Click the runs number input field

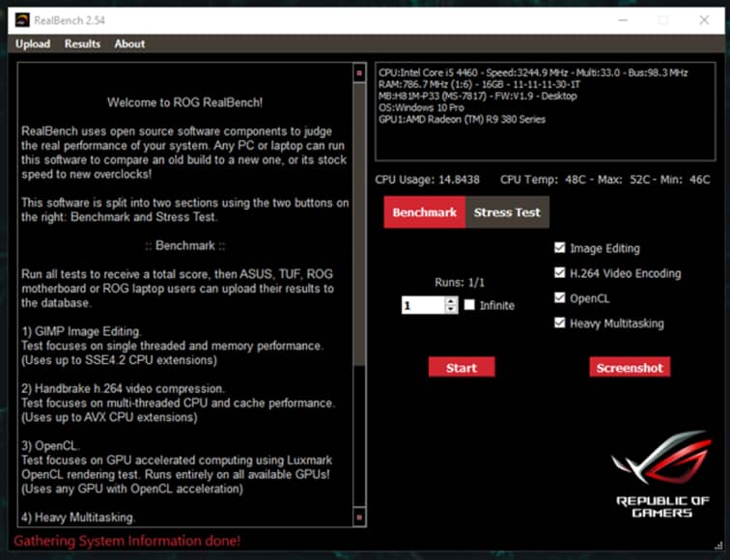(423, 305)
